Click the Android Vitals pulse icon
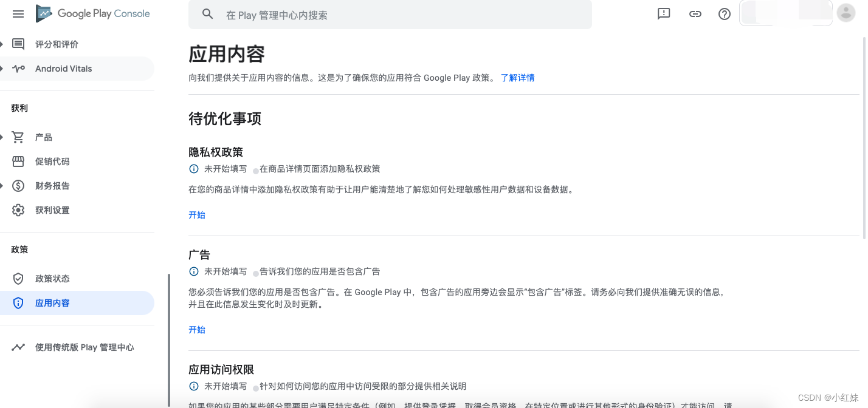Image resolution: width=868 pixels, height=408 pixels. (18, 69)
